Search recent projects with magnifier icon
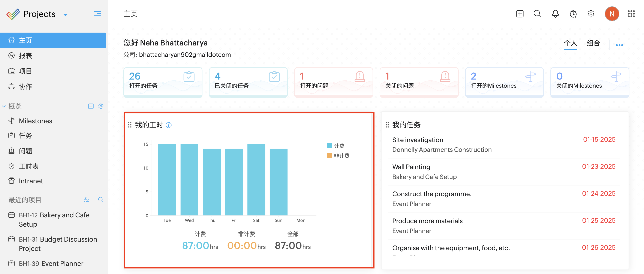This screenshot has height=274, width=644. click(101, 199)
